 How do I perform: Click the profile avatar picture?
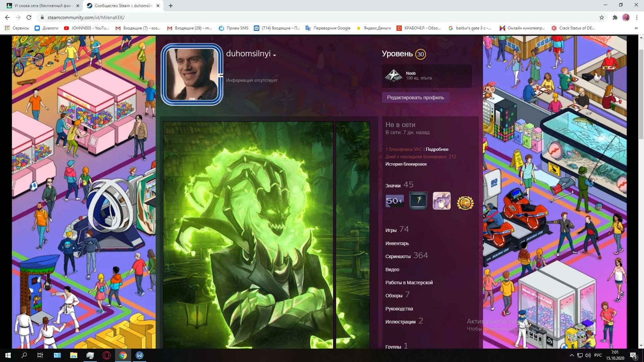point(192,74)
